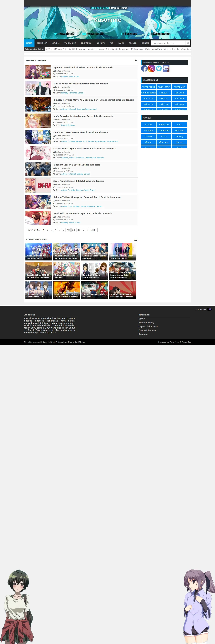Viewport: 215px width, 644px height.
Task: Toggle the Dark Mode switch
Action: pyautogui.click(x=209, y=309)
